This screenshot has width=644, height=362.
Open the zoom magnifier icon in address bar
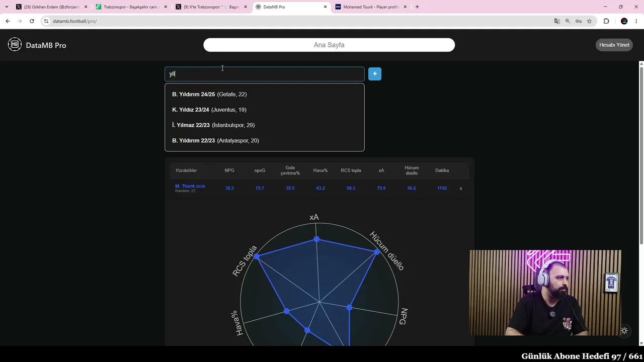(568, 21)
